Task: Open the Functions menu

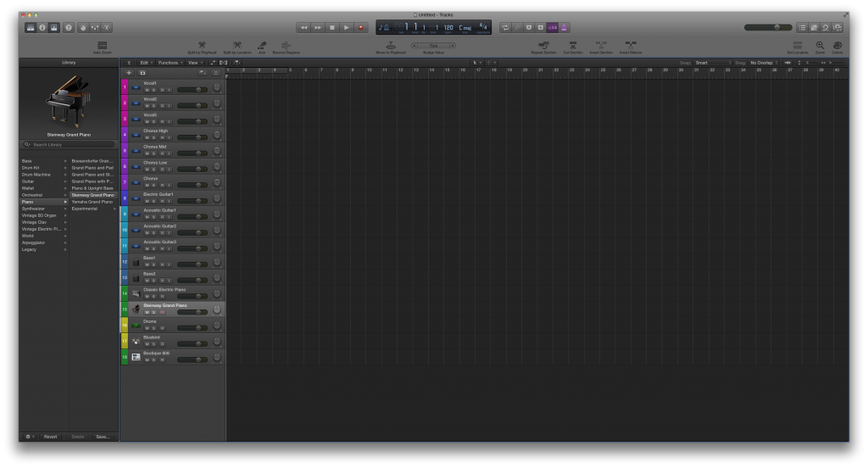Action: tap(170, 63)
